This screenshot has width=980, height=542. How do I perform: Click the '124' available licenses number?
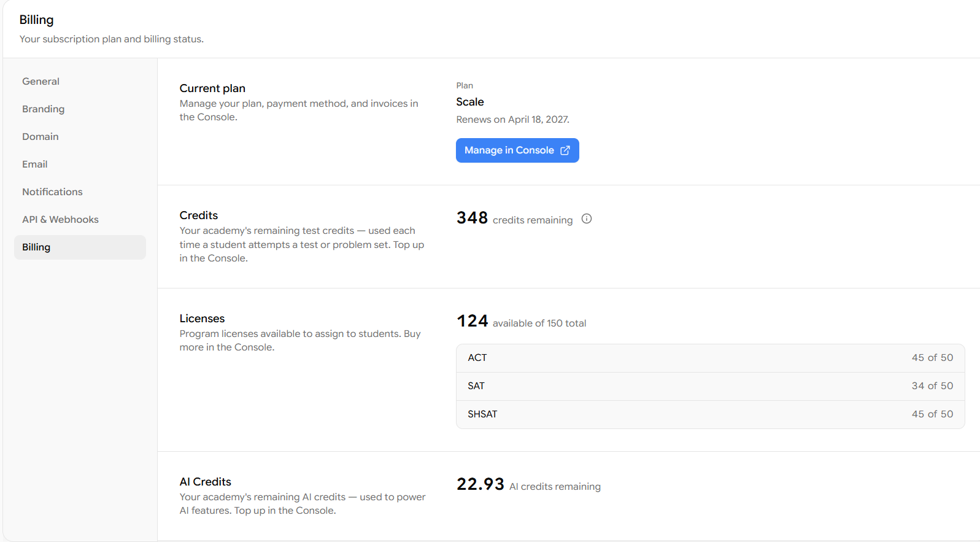pos(472,321)
